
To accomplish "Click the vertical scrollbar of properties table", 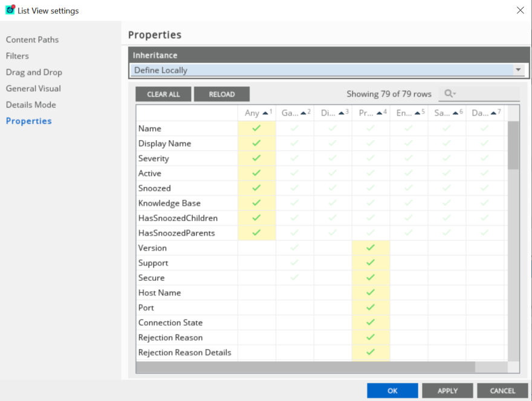I will 513,242.
